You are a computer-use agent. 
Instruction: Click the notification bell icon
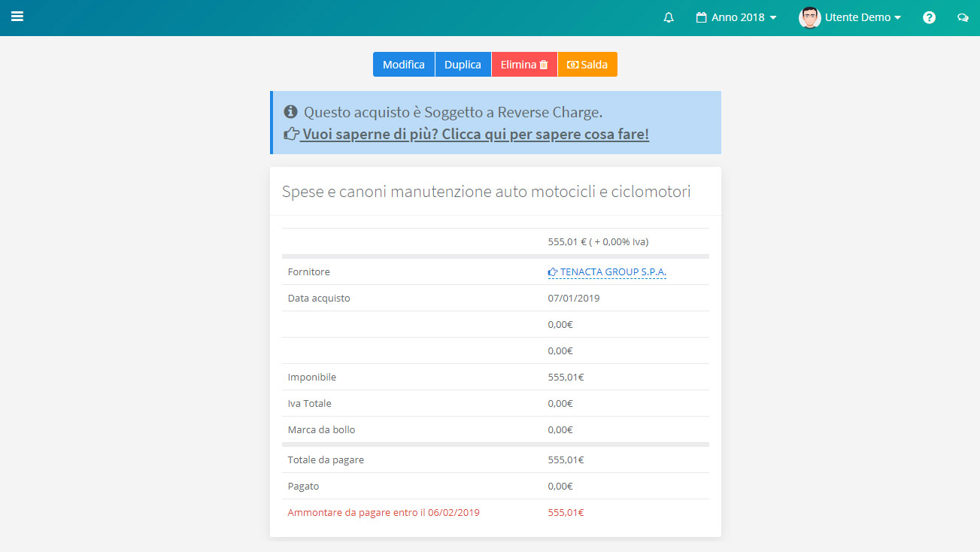coord(669,17)
